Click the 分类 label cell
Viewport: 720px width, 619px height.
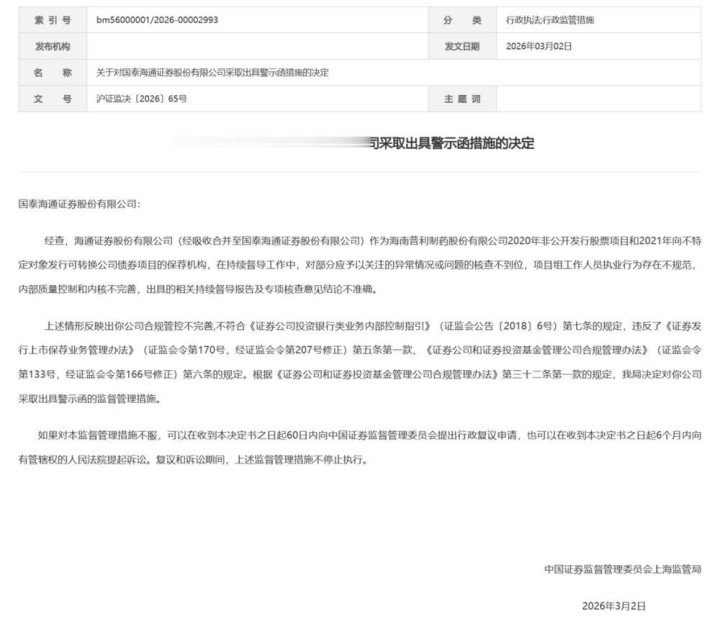(x=462, y=20)
